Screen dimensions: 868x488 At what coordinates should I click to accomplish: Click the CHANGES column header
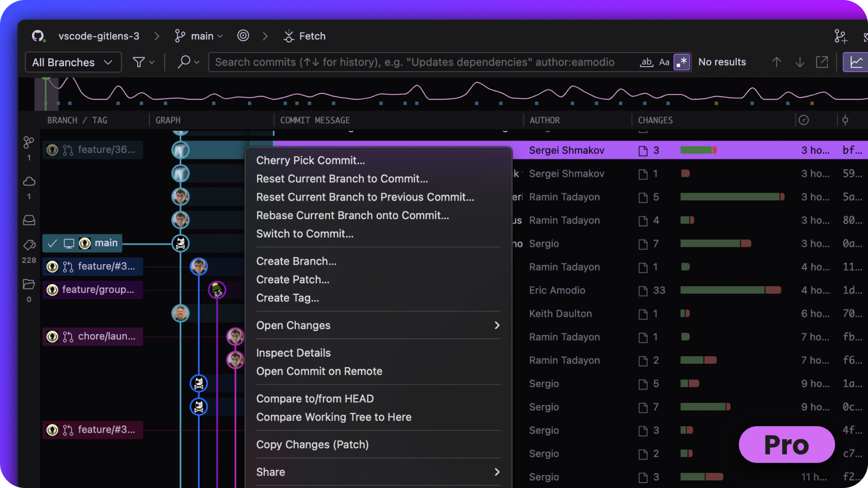[x=655, y=120]
